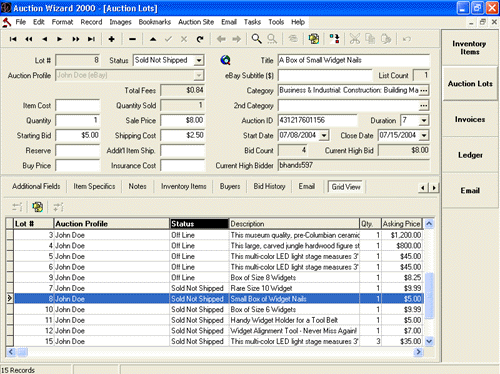Click the globe refresh icon in main toolbar

coord(314,39)
